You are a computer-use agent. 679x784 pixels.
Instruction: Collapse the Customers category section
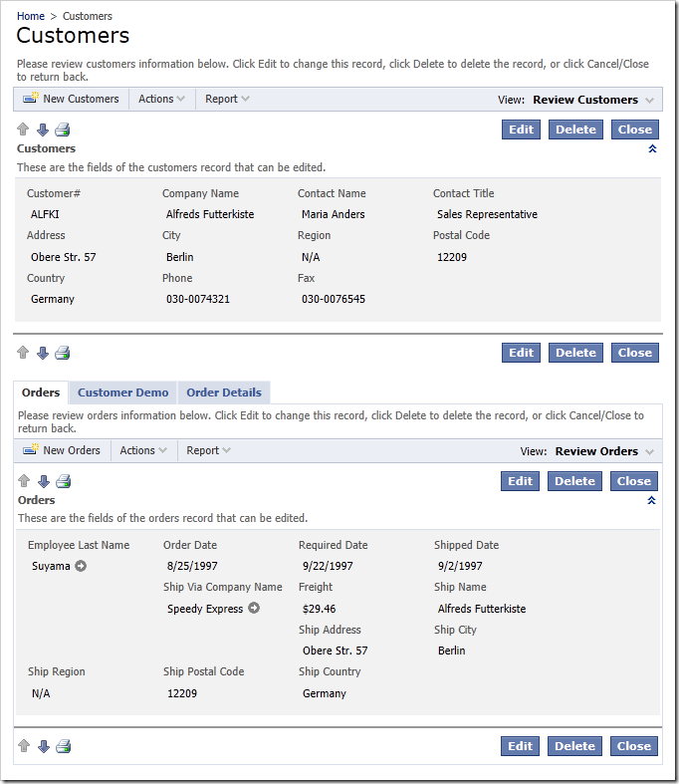pyautogui.click(x=652, y=148)
